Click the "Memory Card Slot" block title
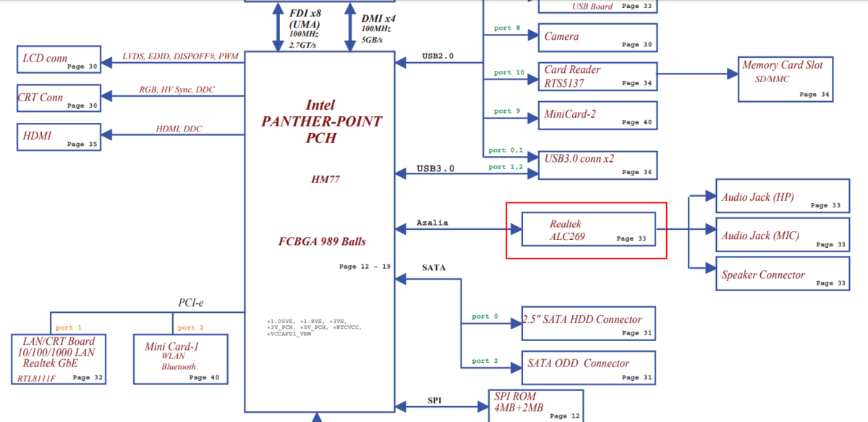868x422 pixels. tap(783, 65)
